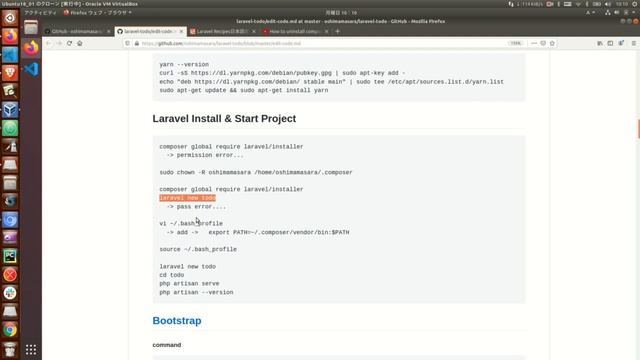The image size is (640, 360).
Task: Close the laravel-todo/edit-code tab
Action: (x=181, y=31)
